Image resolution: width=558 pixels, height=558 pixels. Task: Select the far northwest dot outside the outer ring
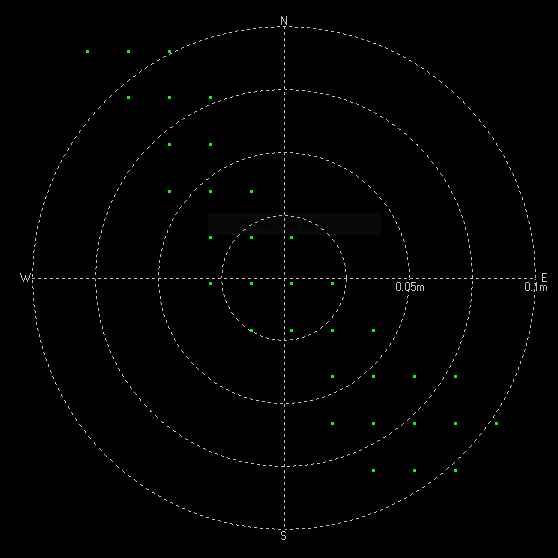[x=88, y=52]
